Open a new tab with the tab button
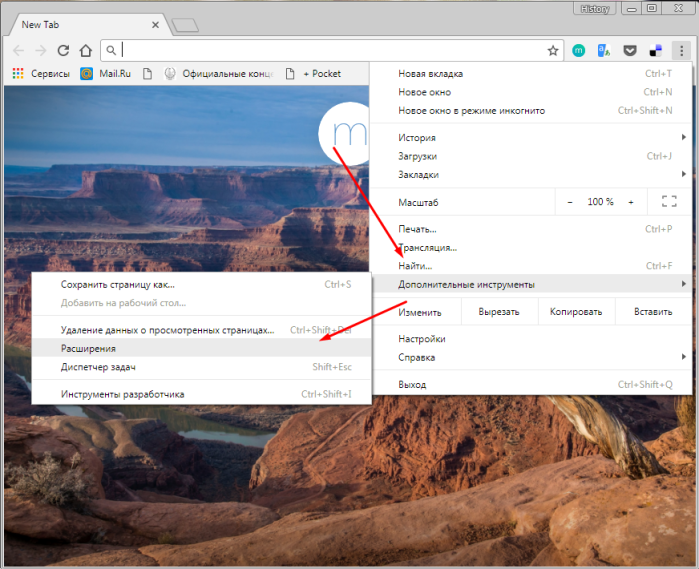 pos(185,25)
